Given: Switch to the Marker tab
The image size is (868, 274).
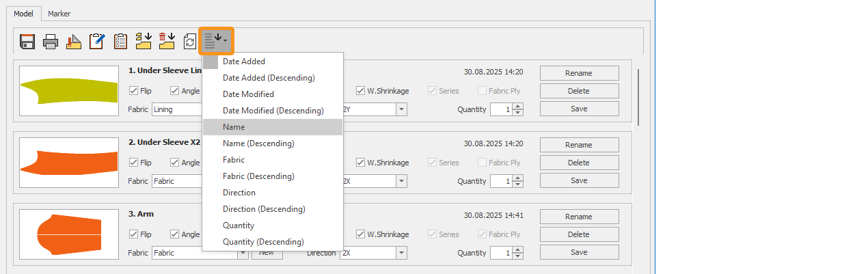Looking at the screenshot, I should [59, 14].
